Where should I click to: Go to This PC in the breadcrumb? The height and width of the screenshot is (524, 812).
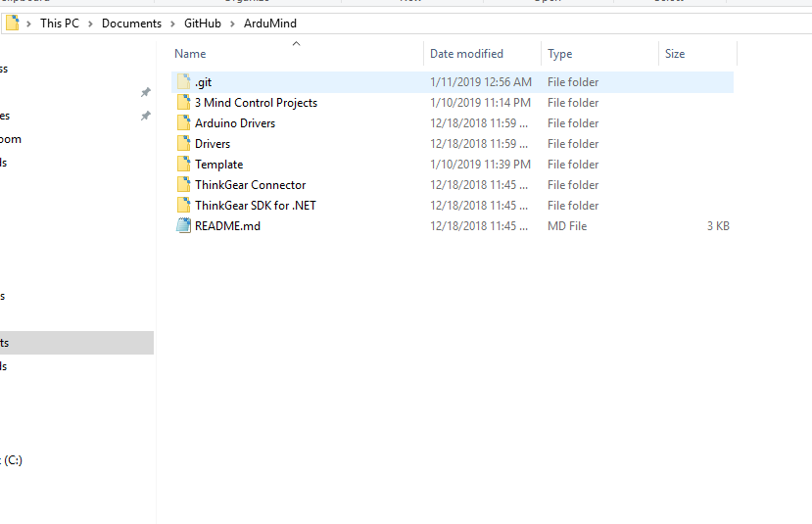coord(60,24)
